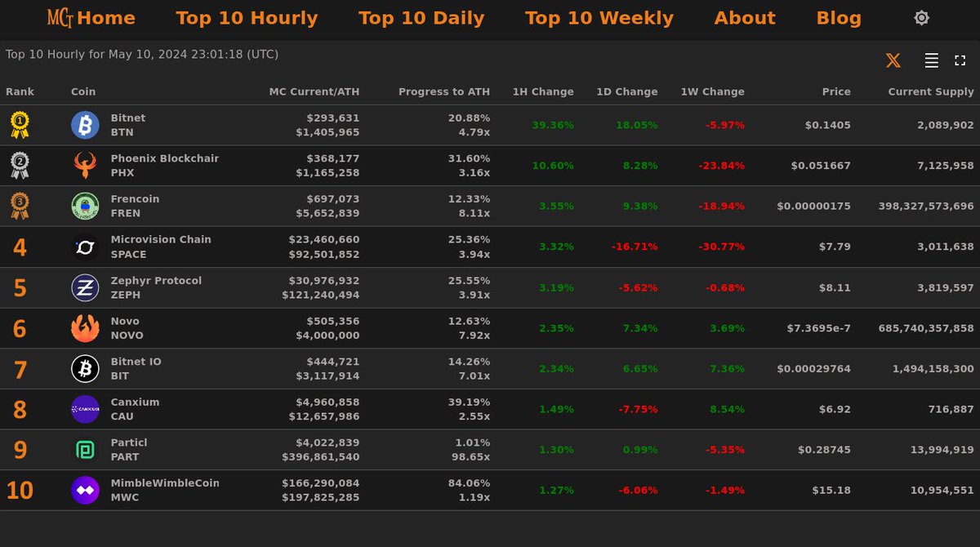Go to the Home page

106,18
